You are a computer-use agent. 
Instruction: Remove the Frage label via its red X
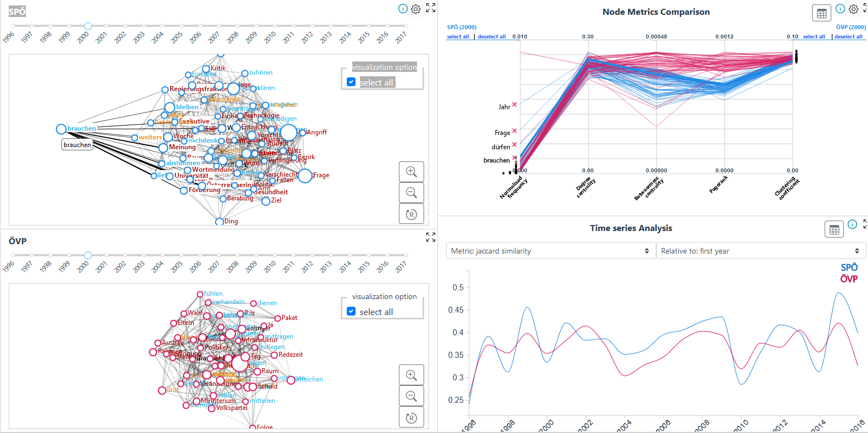click(x=514, y=131)
